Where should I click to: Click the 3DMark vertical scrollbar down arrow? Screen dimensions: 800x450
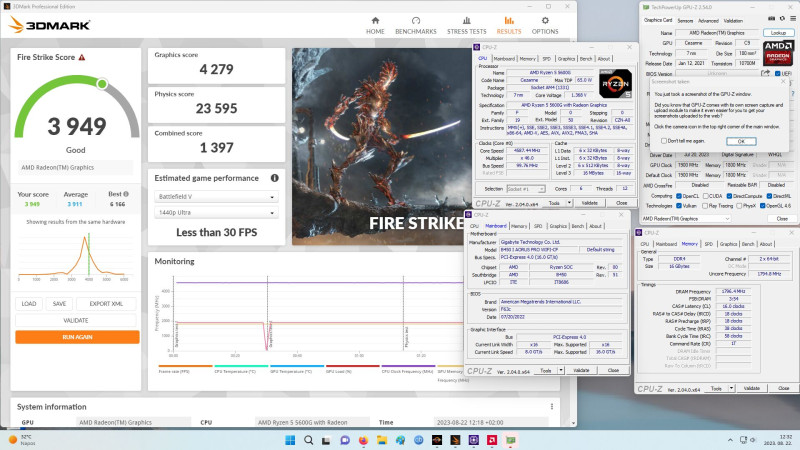coord(573,423)
